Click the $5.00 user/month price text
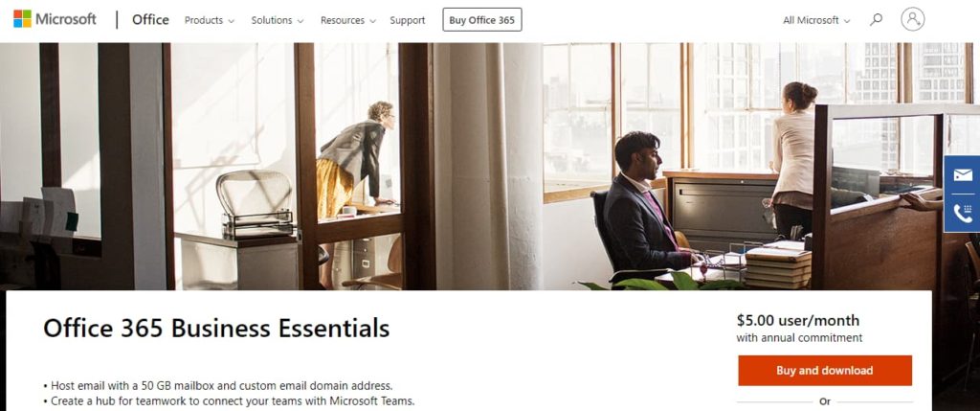Screen dimensions: 980x411 (x=797, y=321)
